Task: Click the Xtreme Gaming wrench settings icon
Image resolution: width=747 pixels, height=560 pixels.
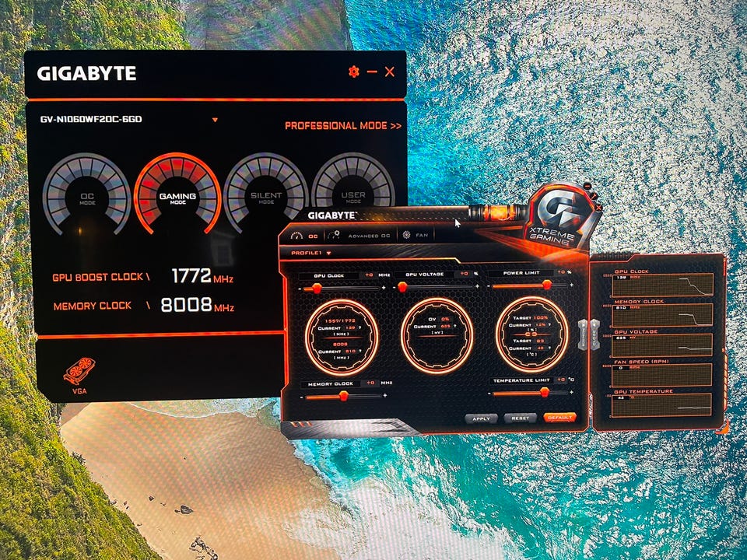Action: point(594,195)
